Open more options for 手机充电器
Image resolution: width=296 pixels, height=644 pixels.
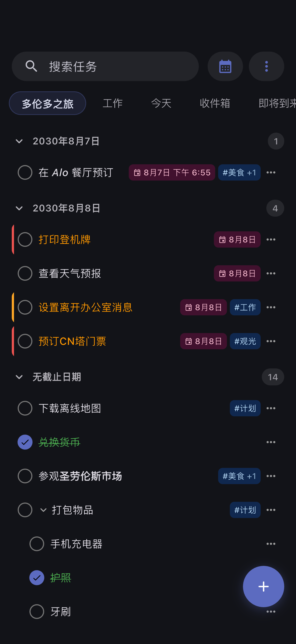click(x=271, y=544)
